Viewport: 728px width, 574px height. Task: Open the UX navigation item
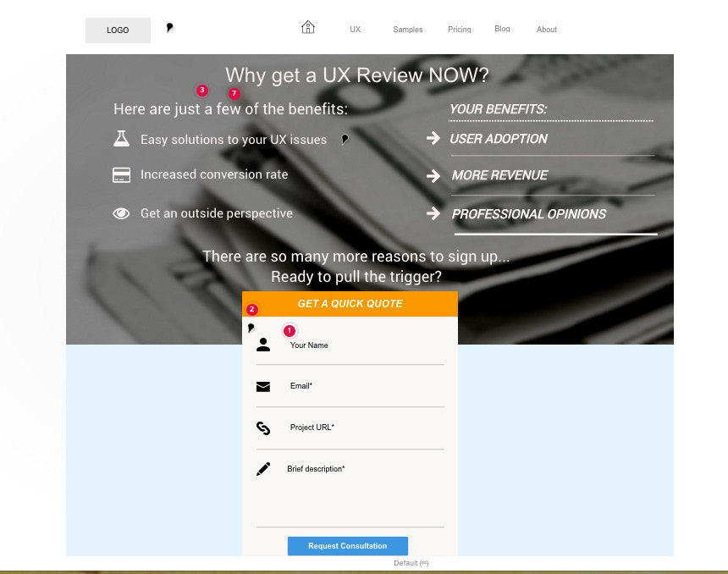[x=356, y=30]
